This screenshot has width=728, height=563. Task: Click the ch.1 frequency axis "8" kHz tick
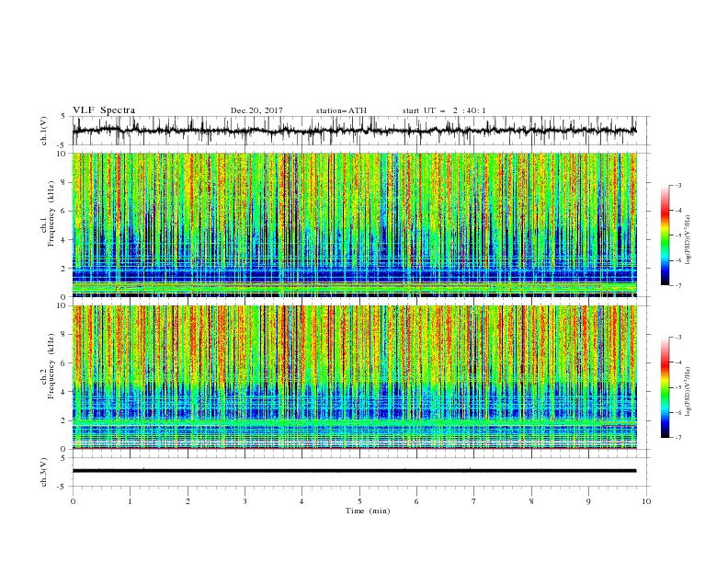tap(65, 182)
